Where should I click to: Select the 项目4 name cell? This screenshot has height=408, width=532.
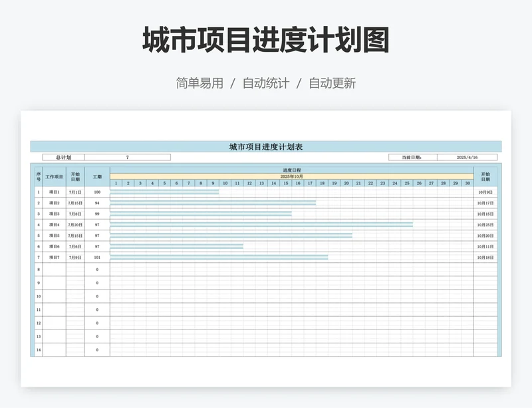[x=55, y=224]
